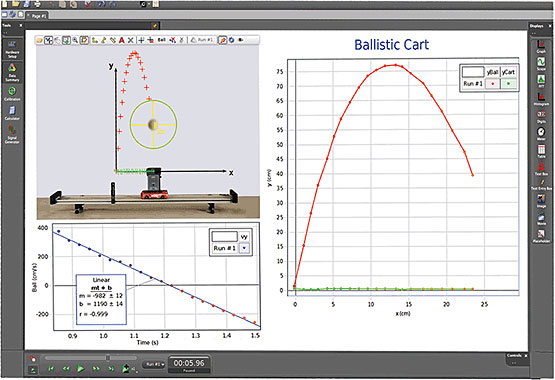This screenshot has width=555, height=380.
Task: Click the vy label in velocity graph legend
Action: click(244, 237)
